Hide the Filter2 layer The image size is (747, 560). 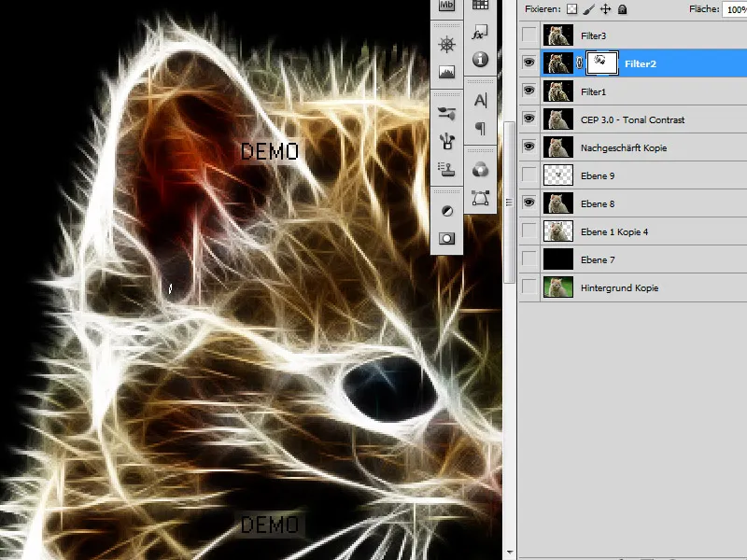pos(529,63)
